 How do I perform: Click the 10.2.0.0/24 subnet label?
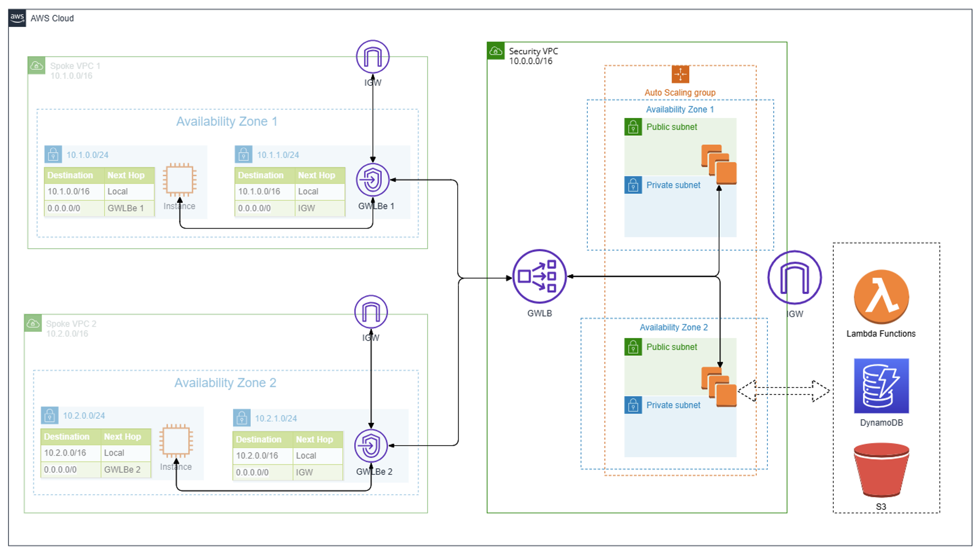coord(84,416)
